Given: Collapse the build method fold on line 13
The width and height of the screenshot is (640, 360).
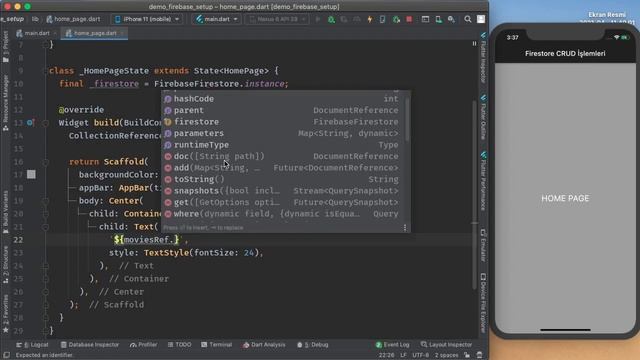Looking at the screenshot, I should [45, 123].
